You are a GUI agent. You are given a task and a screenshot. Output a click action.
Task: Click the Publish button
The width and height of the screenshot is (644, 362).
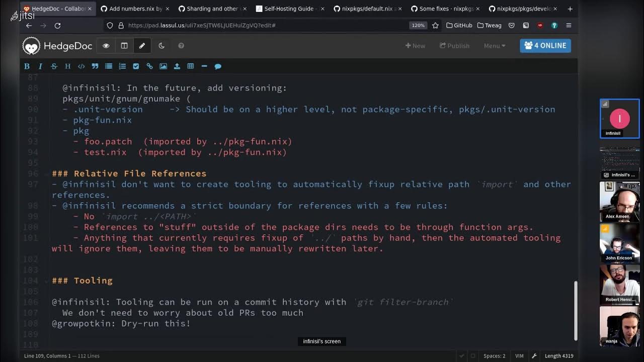pos(454,46)
